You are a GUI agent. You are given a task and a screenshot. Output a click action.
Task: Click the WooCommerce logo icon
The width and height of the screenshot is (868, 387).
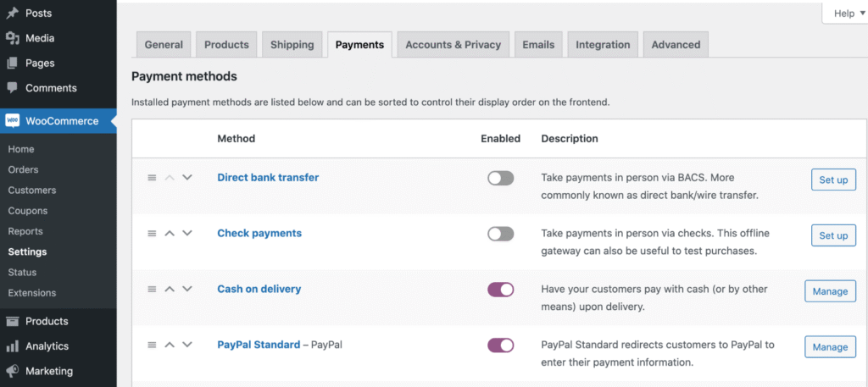pos(13,121)
